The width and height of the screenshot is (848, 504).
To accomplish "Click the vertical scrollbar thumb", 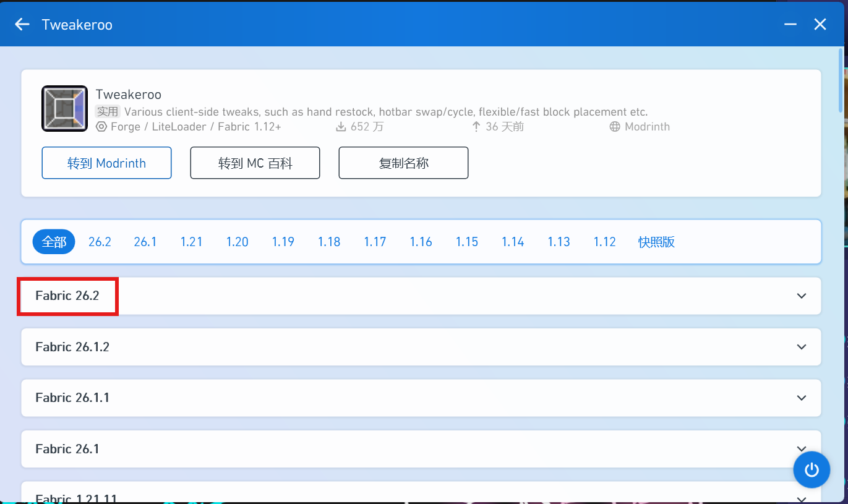I will point(841,81).
